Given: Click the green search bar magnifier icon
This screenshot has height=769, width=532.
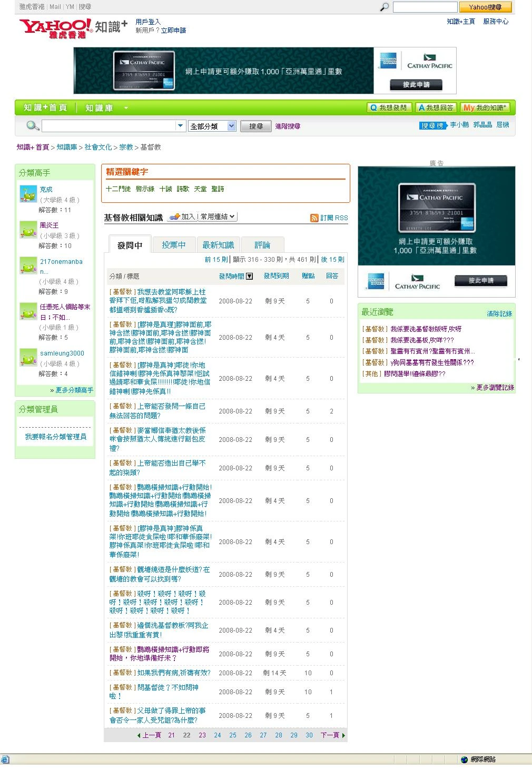Looking at the screenshot, I should (x=33, y=125).
